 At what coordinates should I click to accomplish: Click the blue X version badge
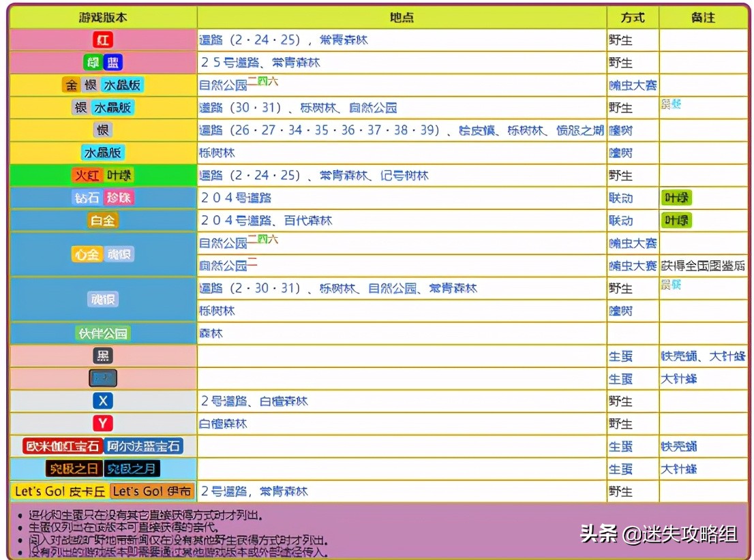103,401
